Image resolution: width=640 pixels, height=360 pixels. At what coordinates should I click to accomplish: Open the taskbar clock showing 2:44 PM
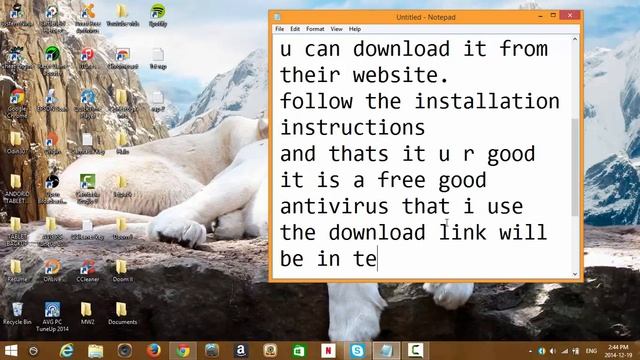(618, 351)
